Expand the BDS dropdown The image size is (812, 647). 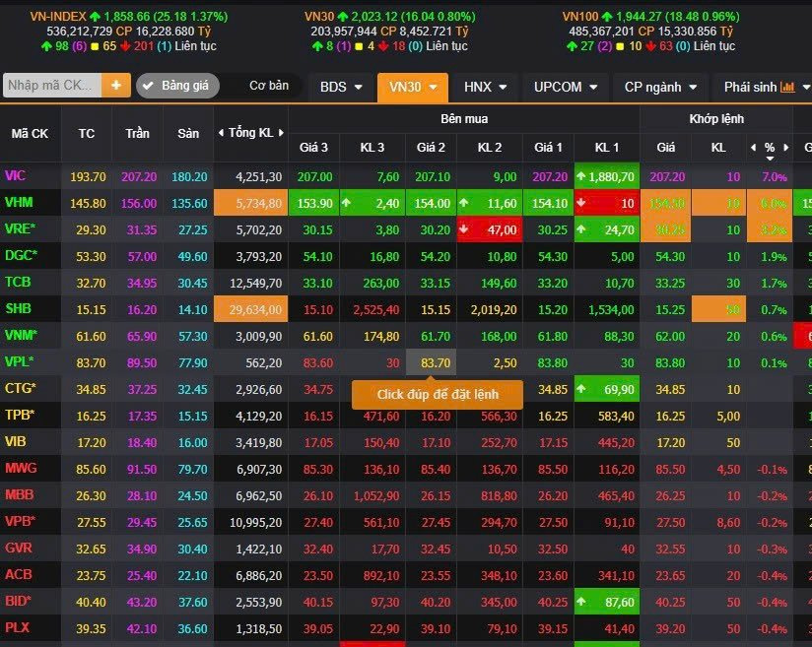340,88
